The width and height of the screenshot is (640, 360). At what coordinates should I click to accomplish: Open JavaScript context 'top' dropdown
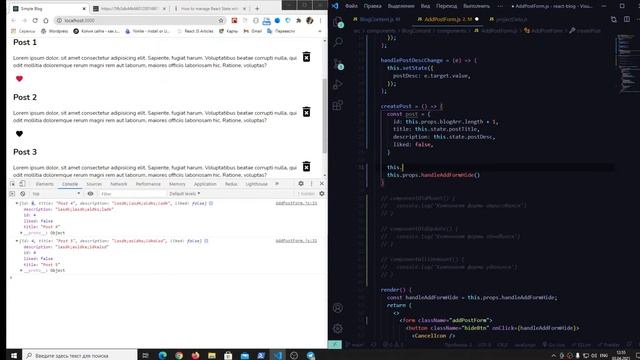[x=56, y=193]
